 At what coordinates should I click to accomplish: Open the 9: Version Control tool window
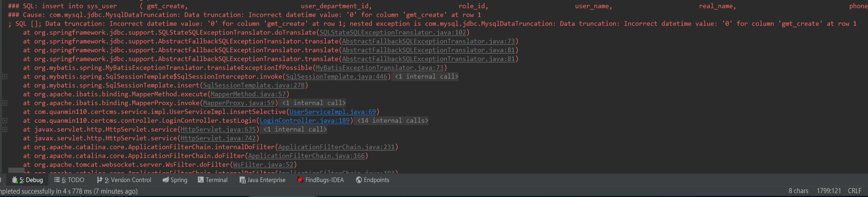124,180
